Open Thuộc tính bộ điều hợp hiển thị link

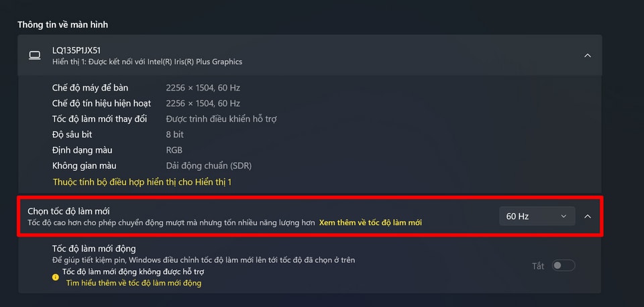pos(142,182)
